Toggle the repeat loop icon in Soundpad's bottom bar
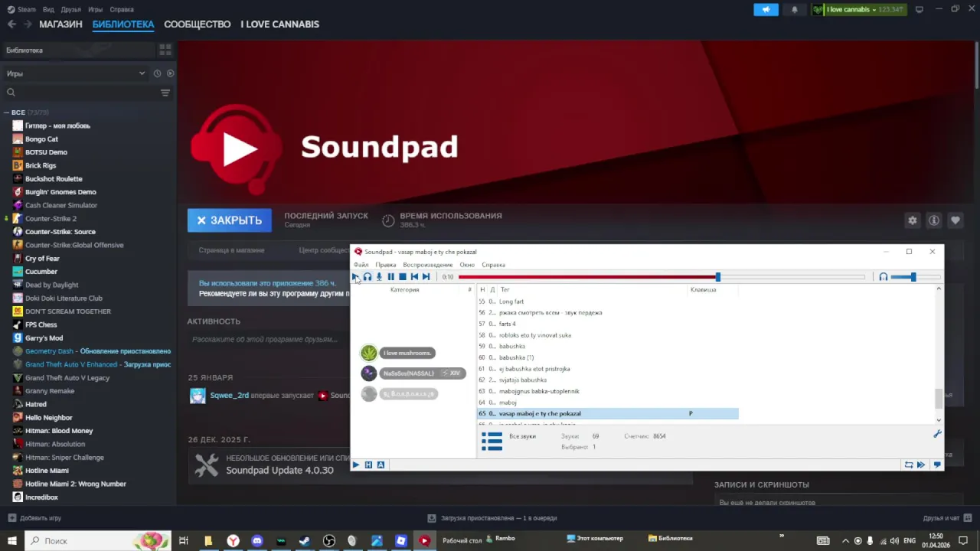This screenshot has width=980, height=551. click(x=909, y=465)
